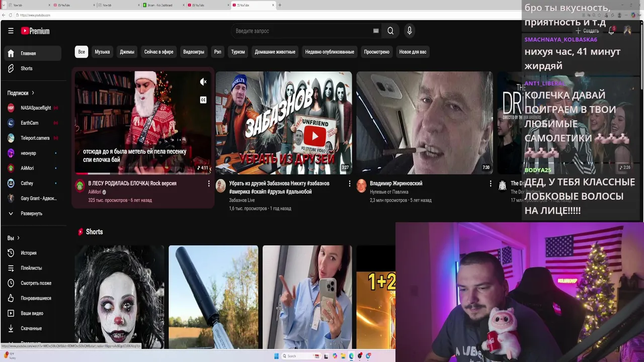This screenshot has width=644, height=362.
Task: Open more options for Елочка video
Action: pyautogui.click(x=209, y=184)
